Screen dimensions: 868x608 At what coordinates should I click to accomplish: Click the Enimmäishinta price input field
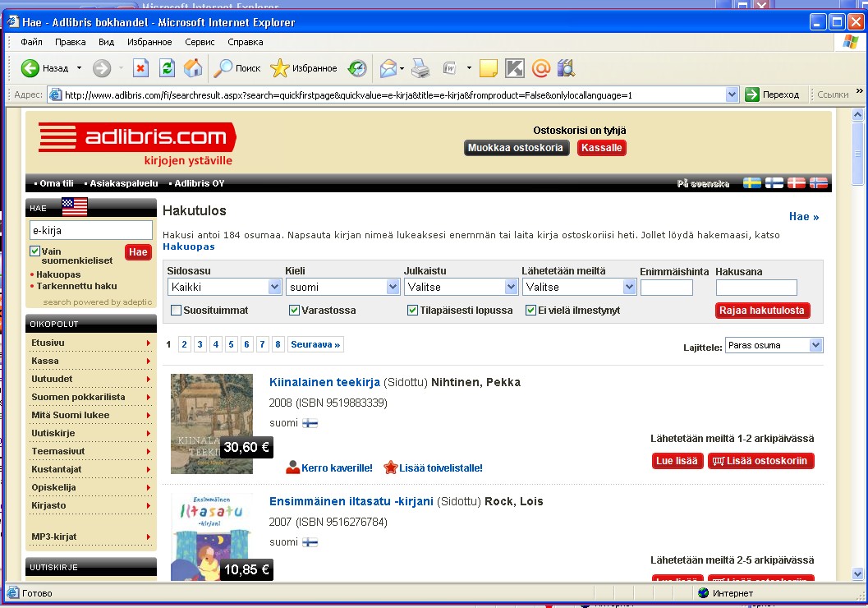[x=666, y=288]
